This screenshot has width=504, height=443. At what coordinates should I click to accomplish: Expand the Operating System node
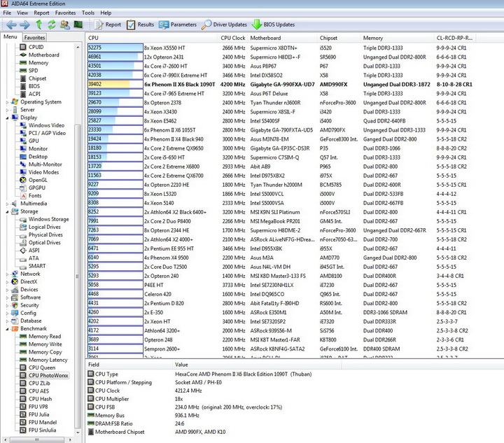[7, 102]
